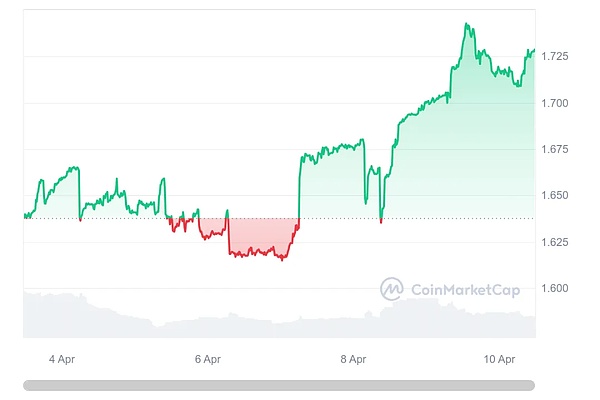The width and height of the screenshot is (600, 400).
Task: Click the 6 Apr date label
Action: tap(206, 358)
